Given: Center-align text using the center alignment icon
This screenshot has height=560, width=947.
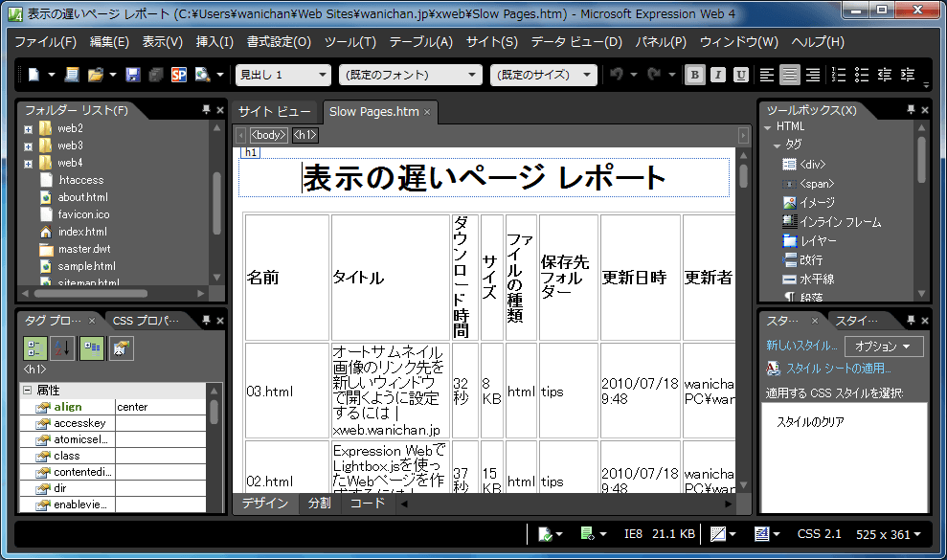Looking at the screenshot, I should (x=789, y=75).
